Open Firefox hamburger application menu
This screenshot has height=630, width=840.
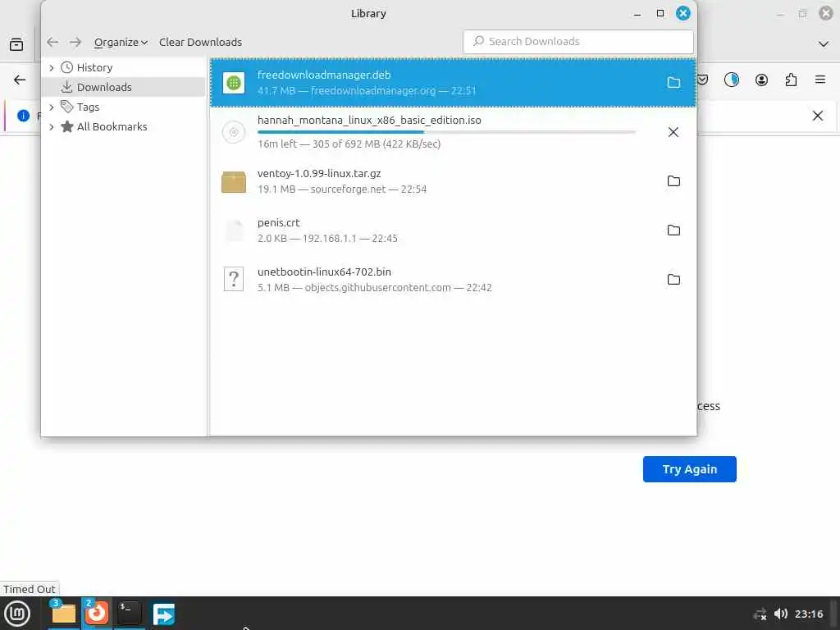(x=820, y=80)
